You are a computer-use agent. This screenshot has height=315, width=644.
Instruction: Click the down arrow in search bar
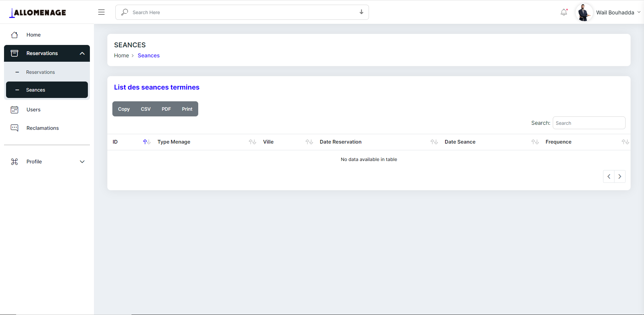click(361, 12)
